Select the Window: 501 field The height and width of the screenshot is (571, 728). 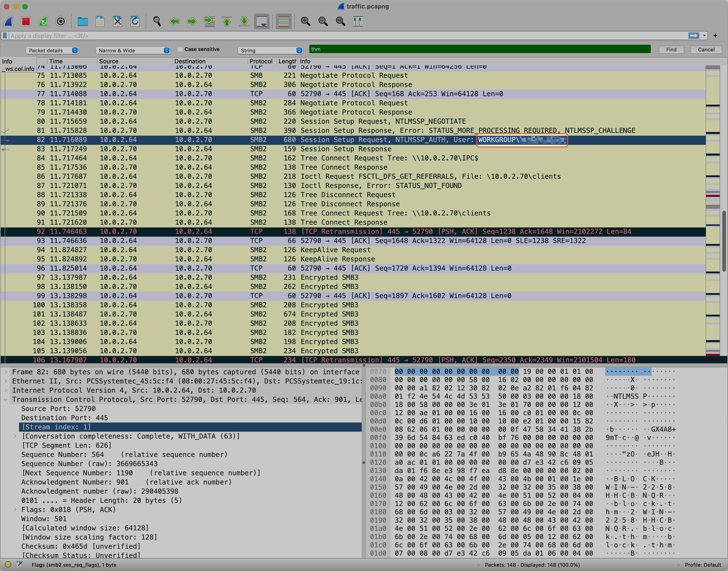tap(44, 519)
